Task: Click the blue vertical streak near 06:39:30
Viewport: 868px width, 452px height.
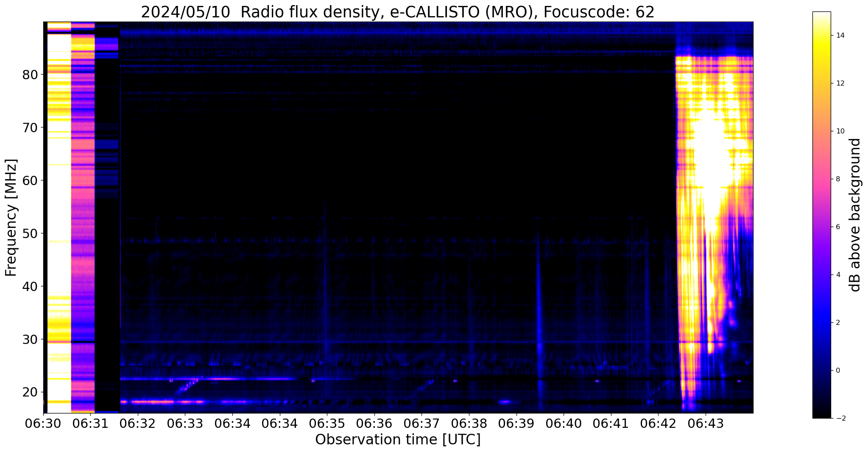Action: coord(539,322)
